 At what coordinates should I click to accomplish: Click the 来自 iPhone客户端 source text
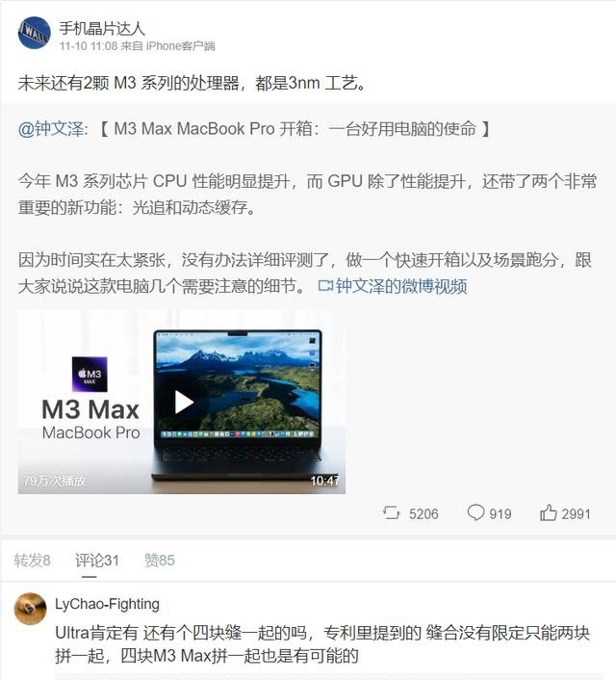167,46
